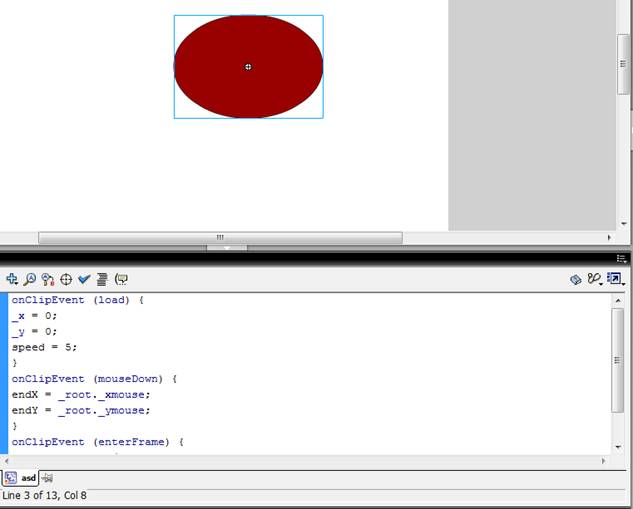Click the 'endX = _root._xmouse;' line
Viewport: 633px width, 509px height.
(81, 394)
